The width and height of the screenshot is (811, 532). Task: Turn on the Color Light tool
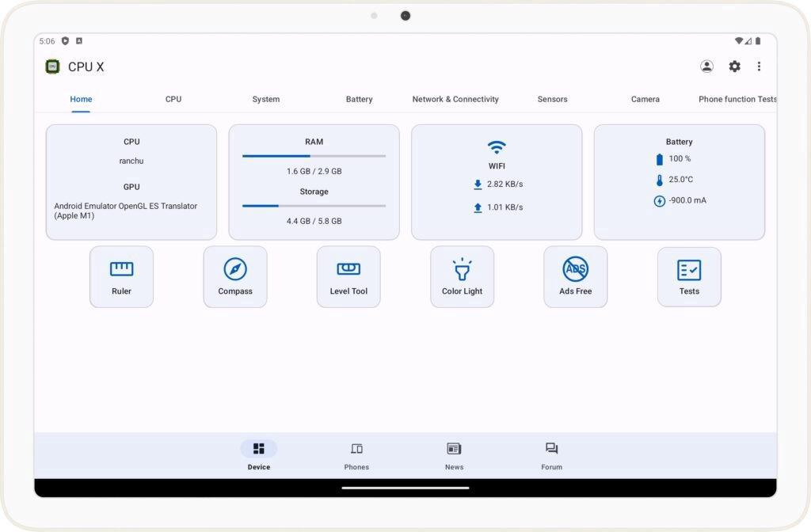tap(462, 276)
